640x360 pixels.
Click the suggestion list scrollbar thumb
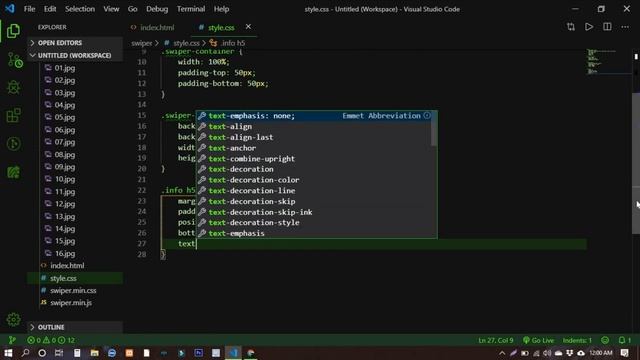[x=434, y=129]
